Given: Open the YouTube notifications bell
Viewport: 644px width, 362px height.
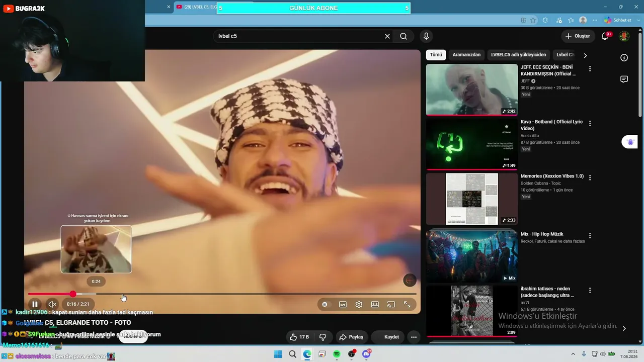Looking at the screenshot, I should click(605, 36).
